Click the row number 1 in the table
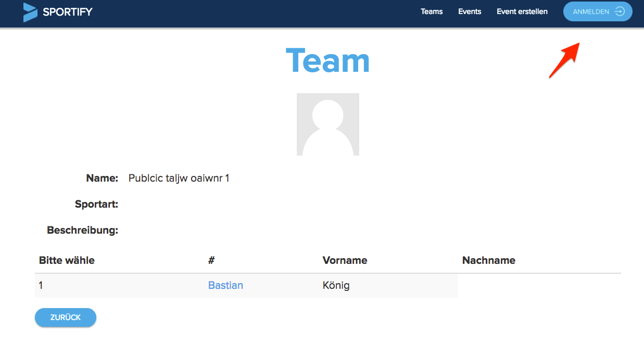The image size is (644, 344). click(40, 285)
